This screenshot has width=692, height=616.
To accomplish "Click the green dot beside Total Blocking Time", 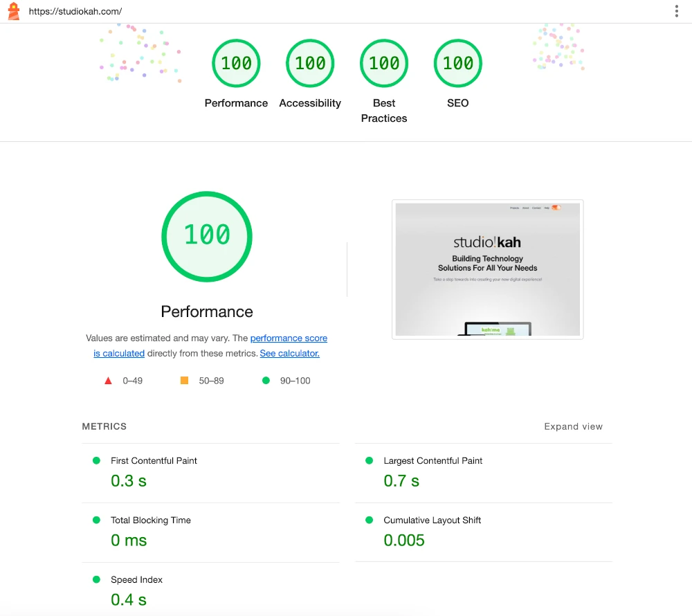I will (97, 518).
